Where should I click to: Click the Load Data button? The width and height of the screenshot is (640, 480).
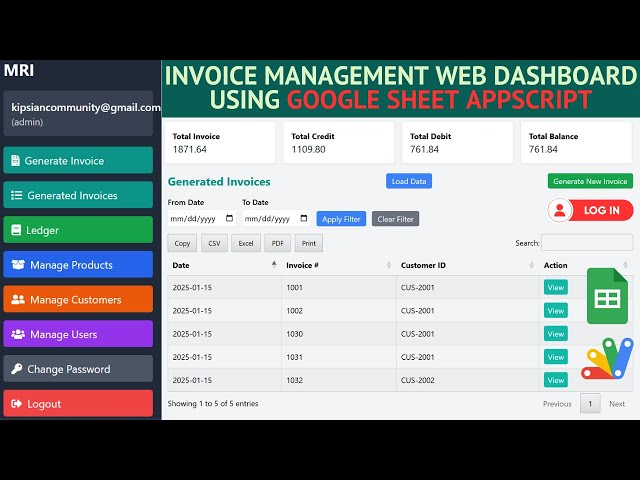[x=409, y=181]
